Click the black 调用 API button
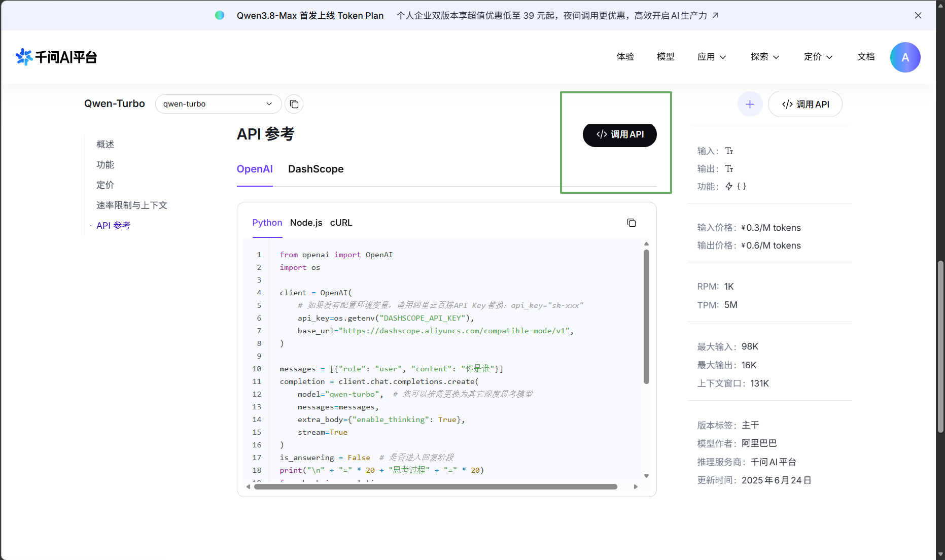This screenshot has height=560, width=945. pyautogui.click(x=620, y=134)
